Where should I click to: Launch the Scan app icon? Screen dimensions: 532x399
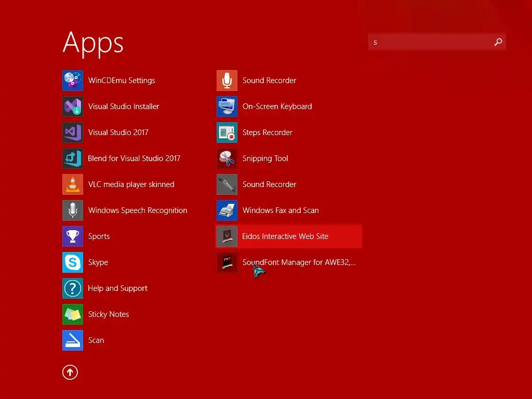(73, 340)
